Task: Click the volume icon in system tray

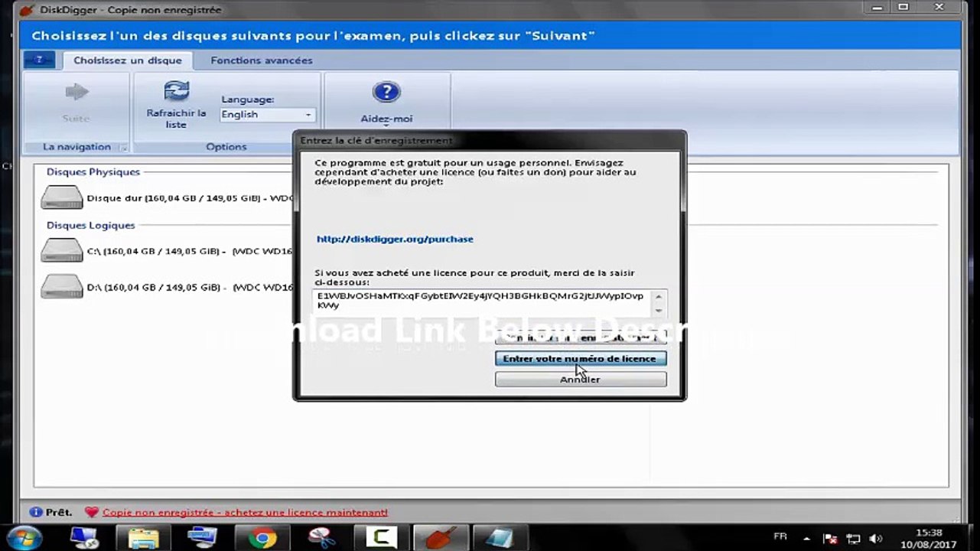Action: (876, 539)
